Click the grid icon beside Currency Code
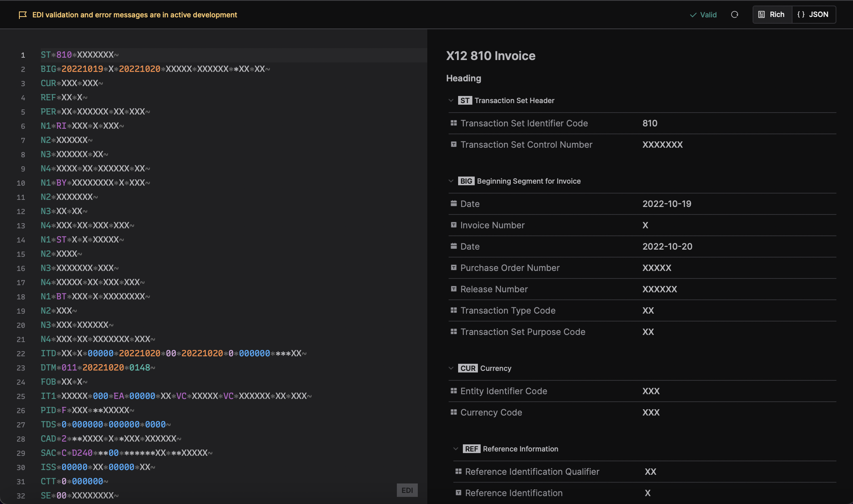853x504 pixels. tap(454, 412)
